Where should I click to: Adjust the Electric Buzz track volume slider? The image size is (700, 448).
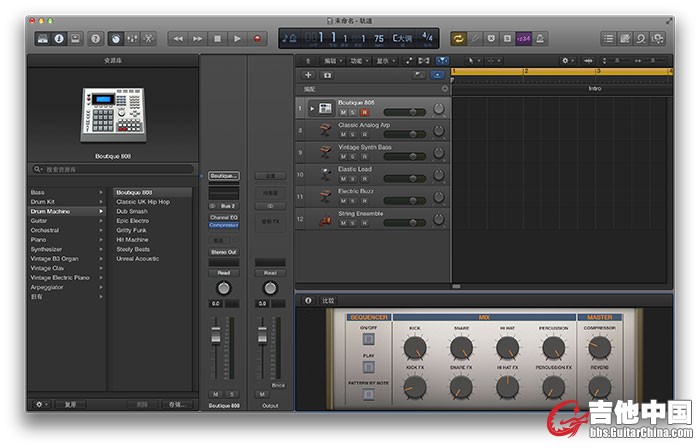[404, 201]
